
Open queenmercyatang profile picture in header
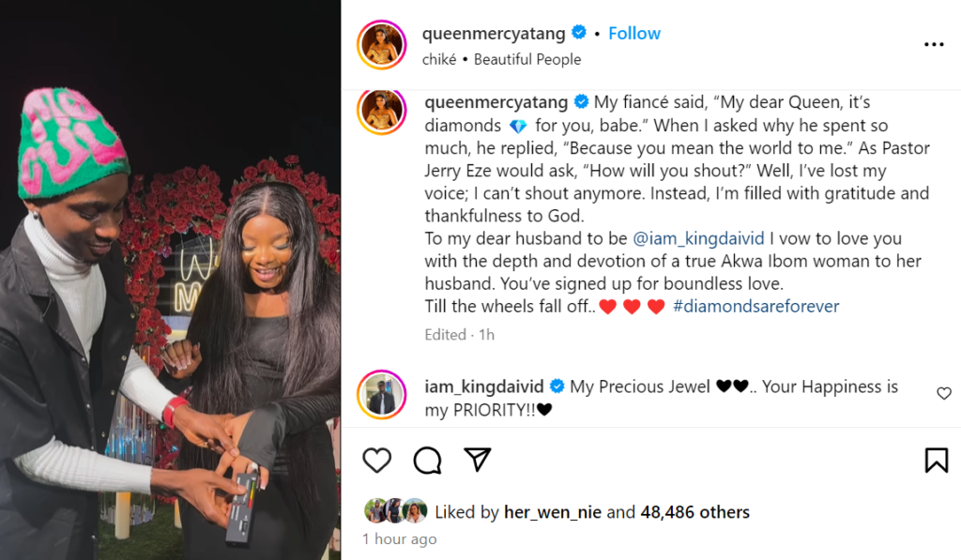382,45
